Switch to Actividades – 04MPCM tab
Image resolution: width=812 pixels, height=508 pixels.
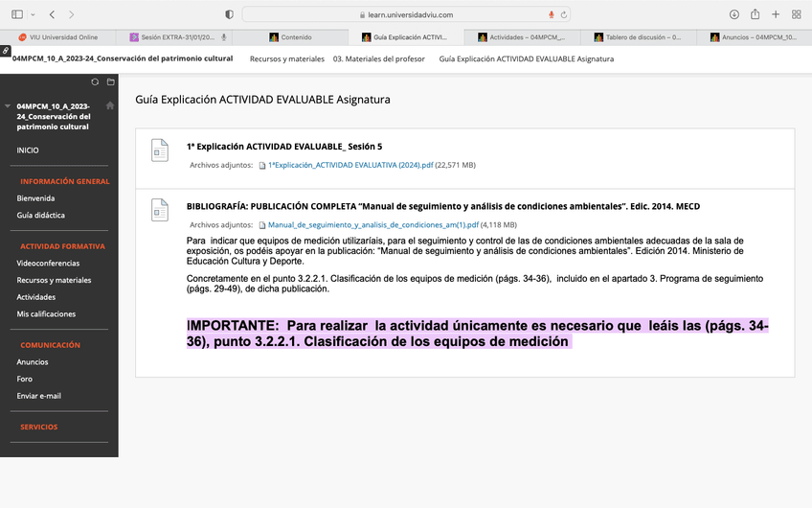(522, 37)
